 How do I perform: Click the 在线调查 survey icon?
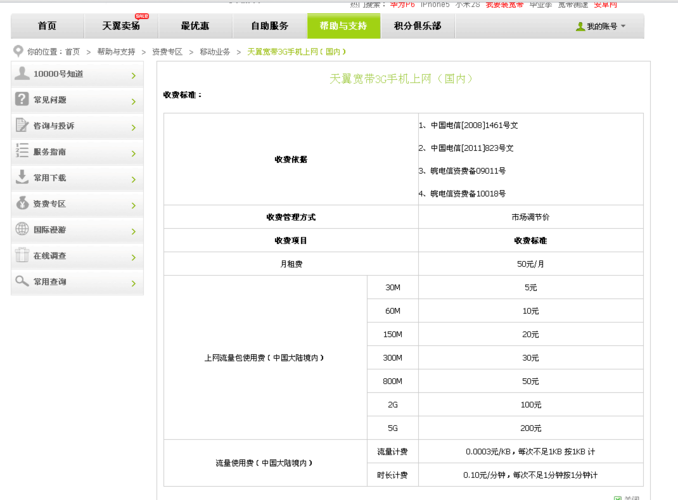pyautogui.click(x=22, y=255)
